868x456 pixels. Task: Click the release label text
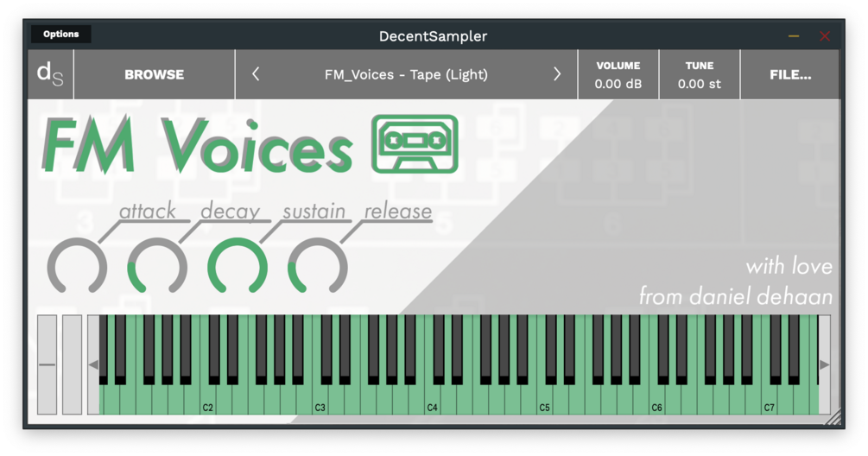click(x=398, y=211)
